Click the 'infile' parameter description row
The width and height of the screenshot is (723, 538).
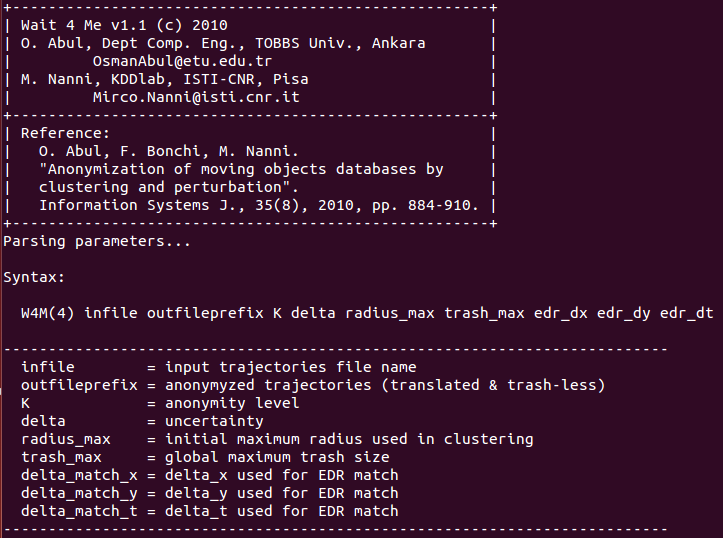tap(219, 367)
